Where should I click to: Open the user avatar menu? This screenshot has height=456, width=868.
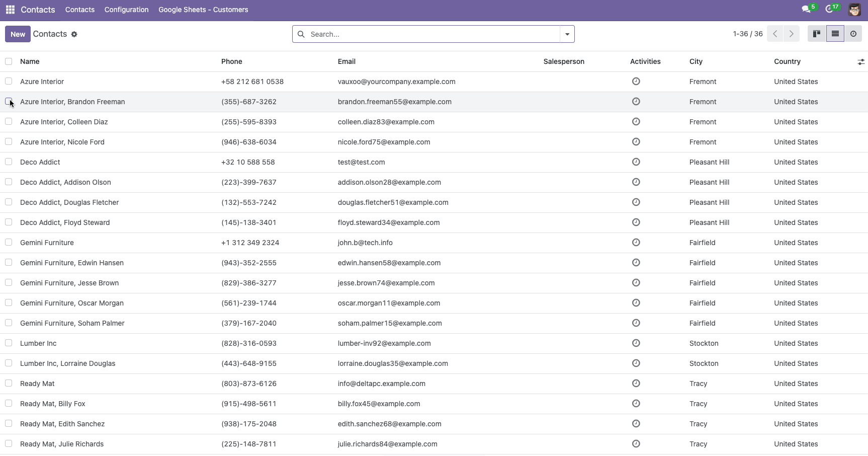click(854, 10)
